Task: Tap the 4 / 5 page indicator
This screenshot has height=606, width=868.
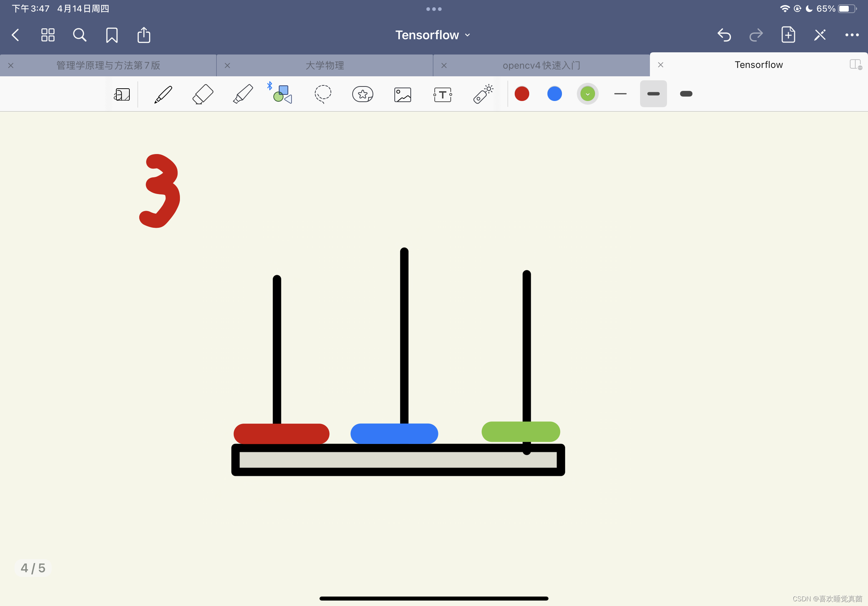Action: [x=33, y=568]
